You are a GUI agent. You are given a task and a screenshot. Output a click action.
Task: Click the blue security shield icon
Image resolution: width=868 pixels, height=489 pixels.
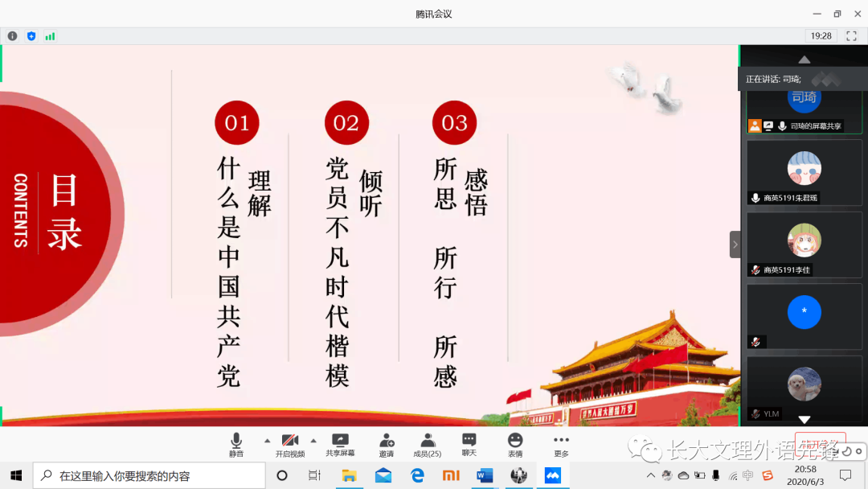pyautogui.click(x=31, y=36)
